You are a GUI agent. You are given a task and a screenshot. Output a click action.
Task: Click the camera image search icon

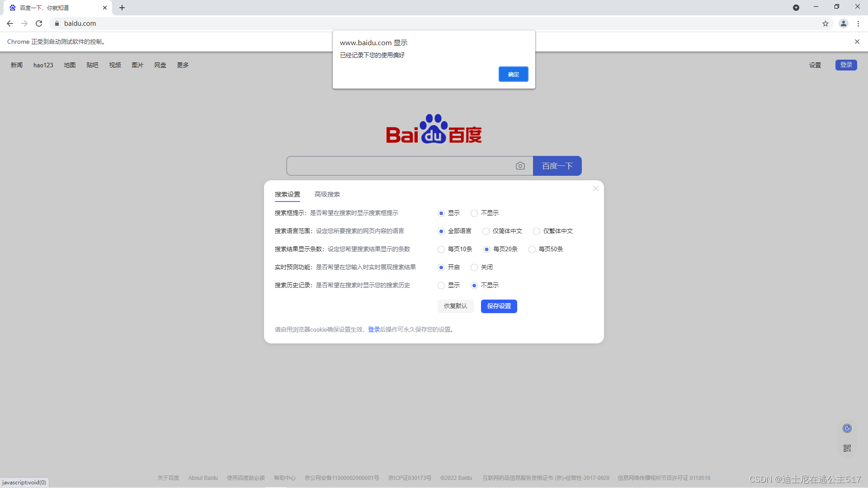(x=520, y=166)
